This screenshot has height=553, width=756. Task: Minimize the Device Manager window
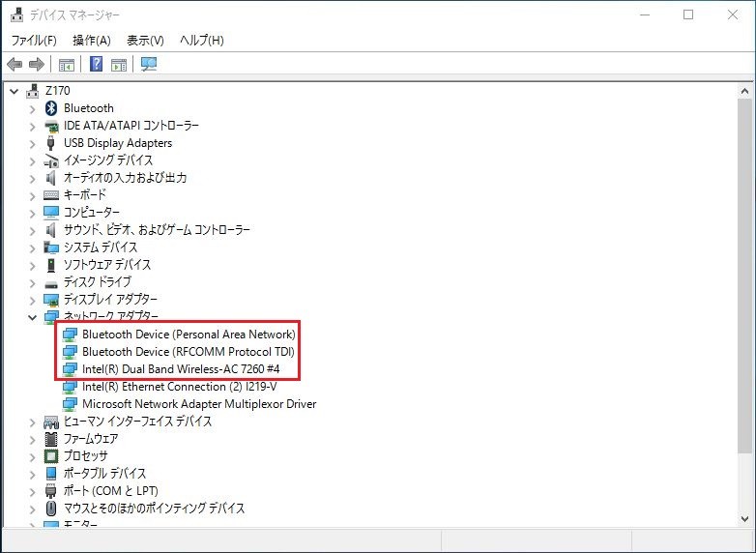click(x=645, y=15)
